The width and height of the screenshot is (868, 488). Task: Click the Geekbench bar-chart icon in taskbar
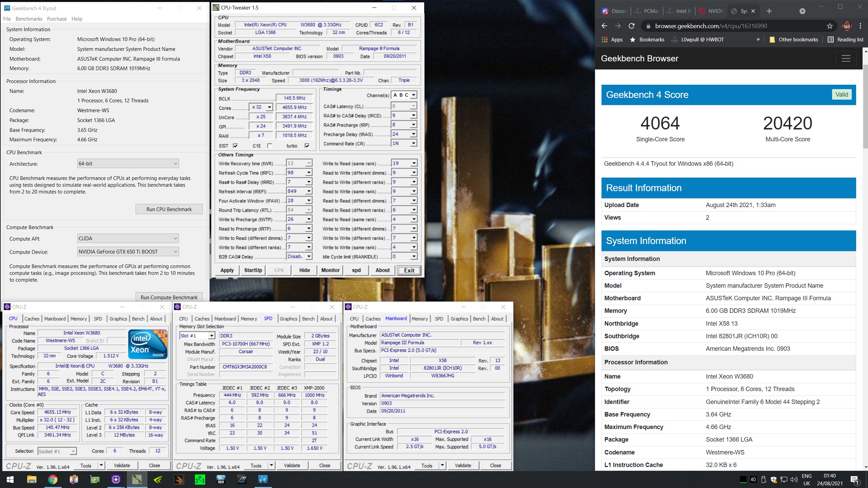tap(263, 480)
